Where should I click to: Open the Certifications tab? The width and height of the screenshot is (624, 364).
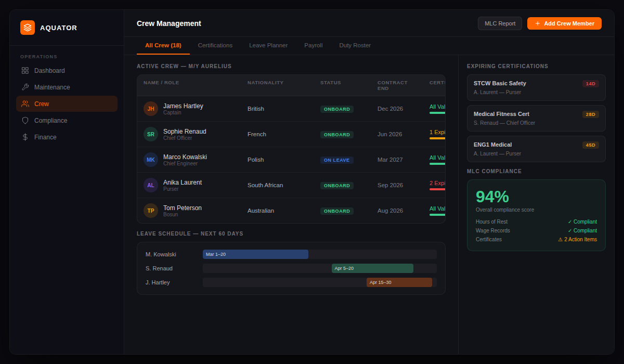click(215, 45)
